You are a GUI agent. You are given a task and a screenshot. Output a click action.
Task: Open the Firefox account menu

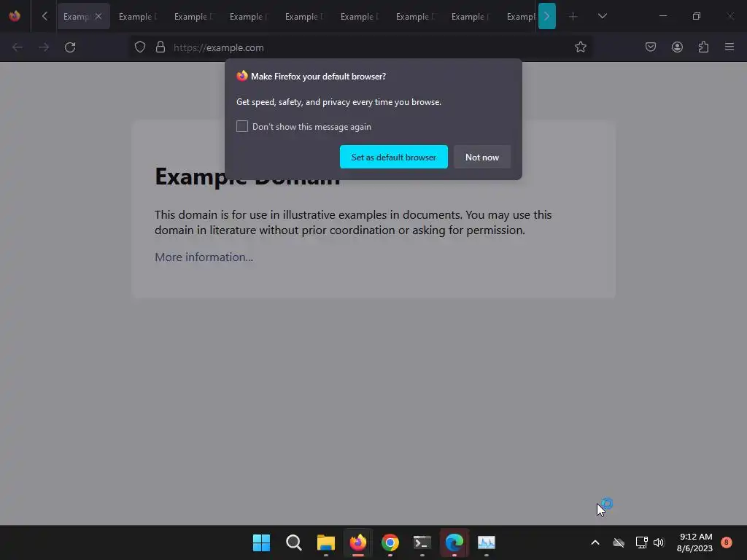(677, 47)
